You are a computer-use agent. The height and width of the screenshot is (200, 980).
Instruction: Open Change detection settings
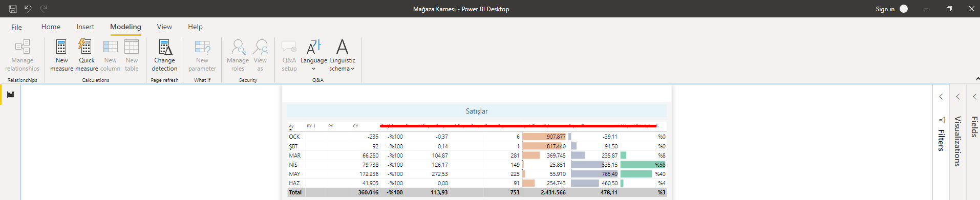pos(164,55)
